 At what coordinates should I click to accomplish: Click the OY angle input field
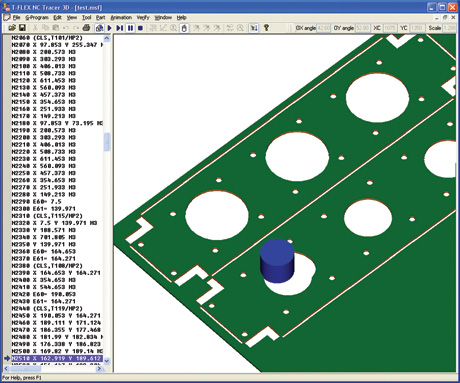(x=362, y=28)
